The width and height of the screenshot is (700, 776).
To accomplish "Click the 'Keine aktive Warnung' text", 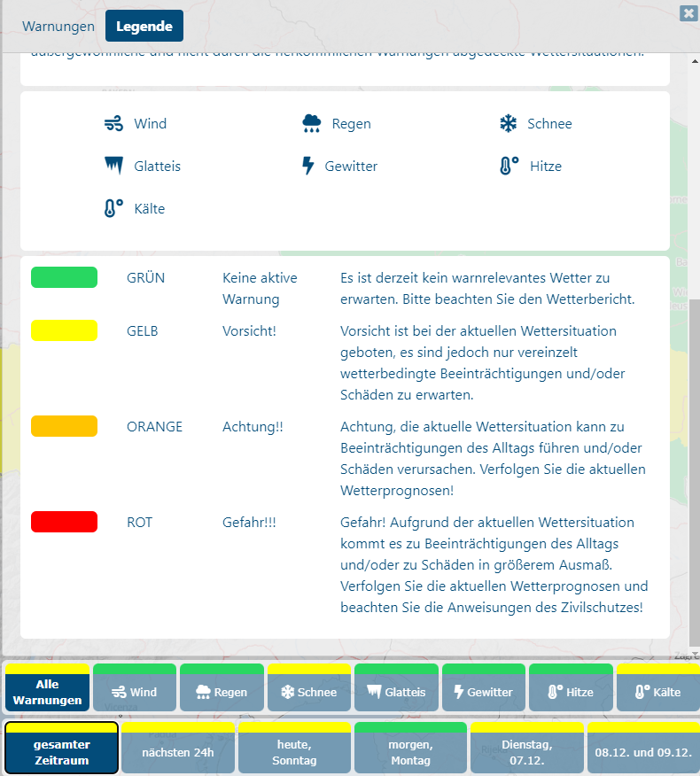I will tap(260, 288).
